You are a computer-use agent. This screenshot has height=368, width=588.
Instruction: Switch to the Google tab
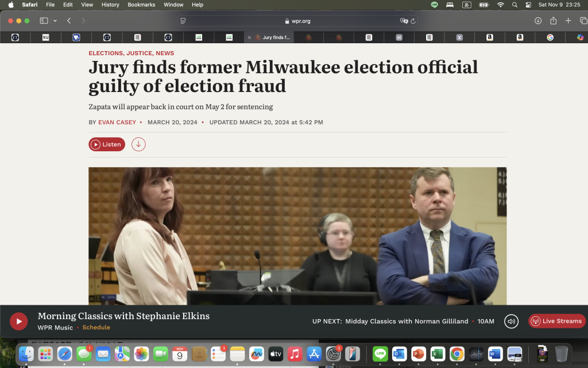(x=550, y=37)
